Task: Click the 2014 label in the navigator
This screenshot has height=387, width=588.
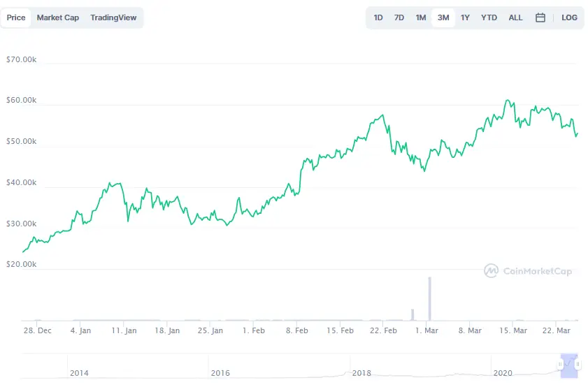Action: [x=79, y=373]
